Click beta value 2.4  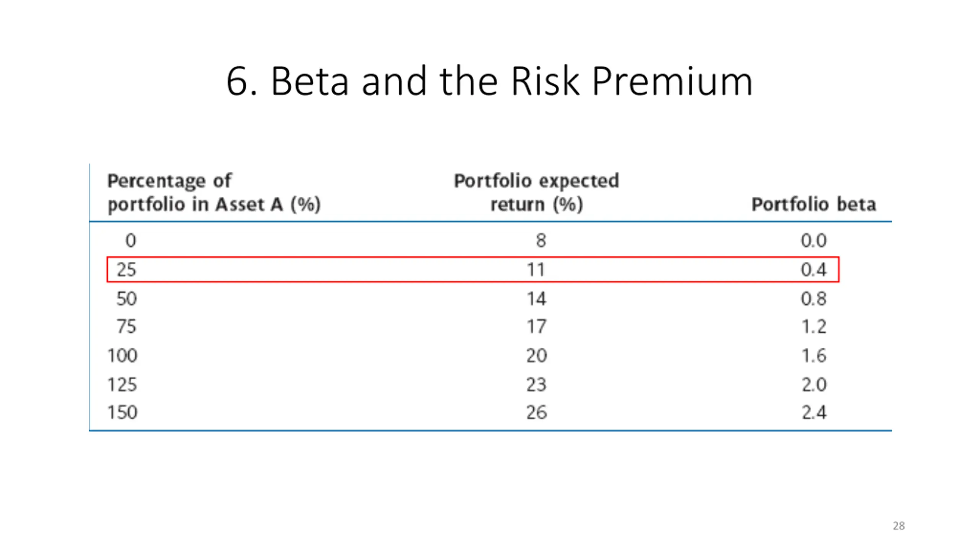pyautogui.click(x=814, y=412)
